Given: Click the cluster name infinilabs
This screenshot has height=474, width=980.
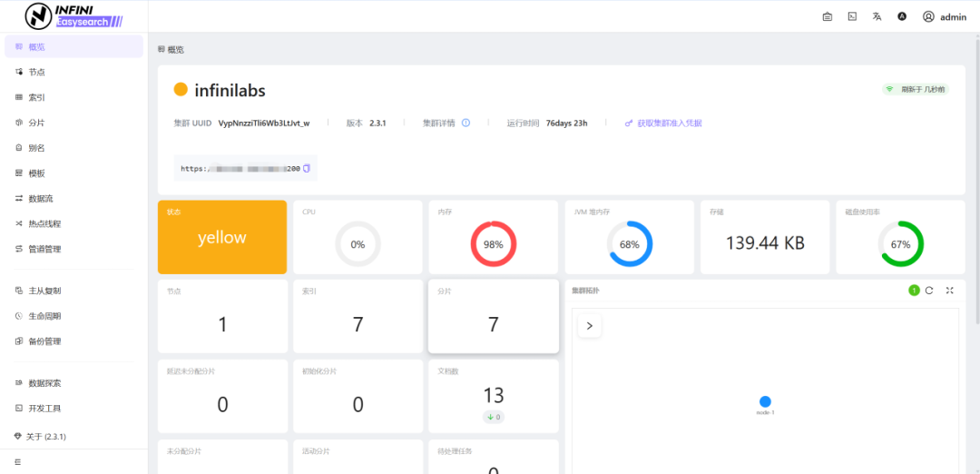Looking at the screenshot, I should pyautogui.click(x=230, y=91).
